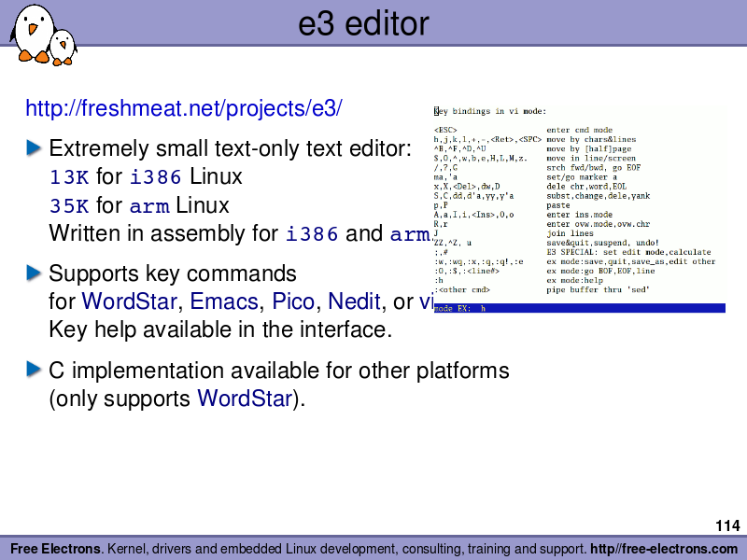The width and height of the screenshot is (747, 560).
Task: Click the '13K' size text
Action: (69, 177)
